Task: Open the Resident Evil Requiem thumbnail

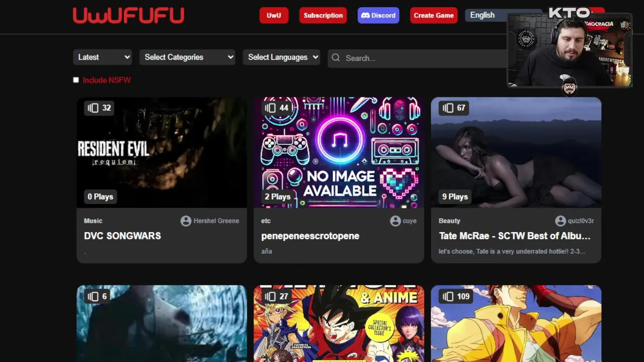Action: pos(162,152)
